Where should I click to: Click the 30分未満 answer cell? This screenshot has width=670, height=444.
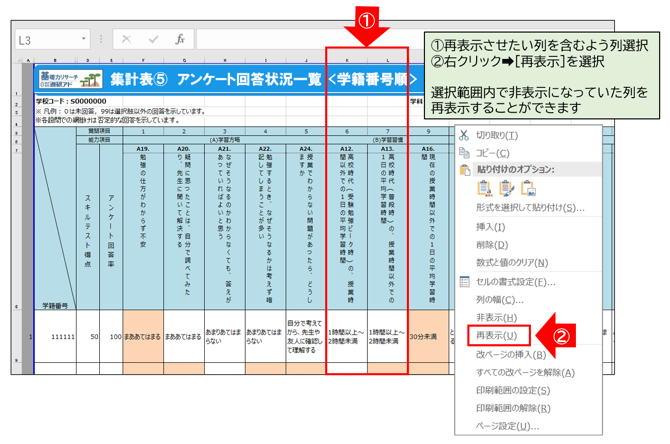pos(428,337)
